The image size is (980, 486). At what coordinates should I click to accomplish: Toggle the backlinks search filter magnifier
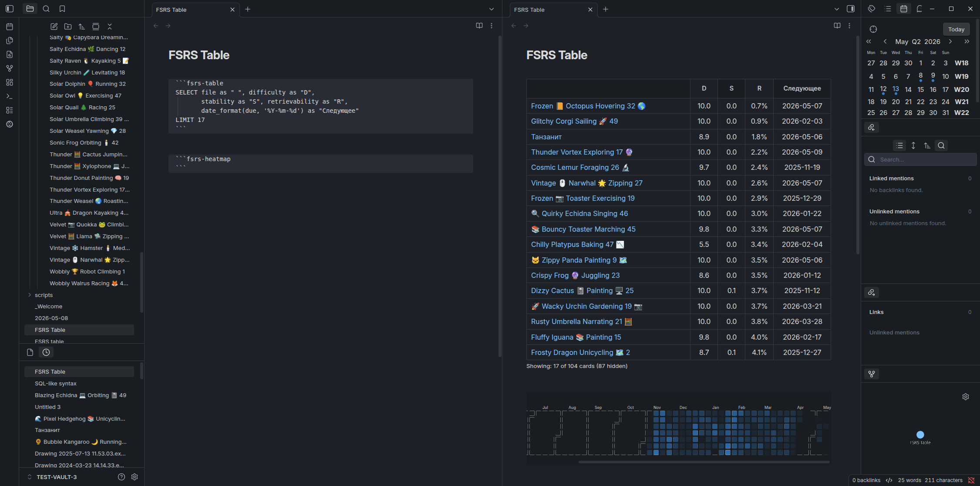941,145
